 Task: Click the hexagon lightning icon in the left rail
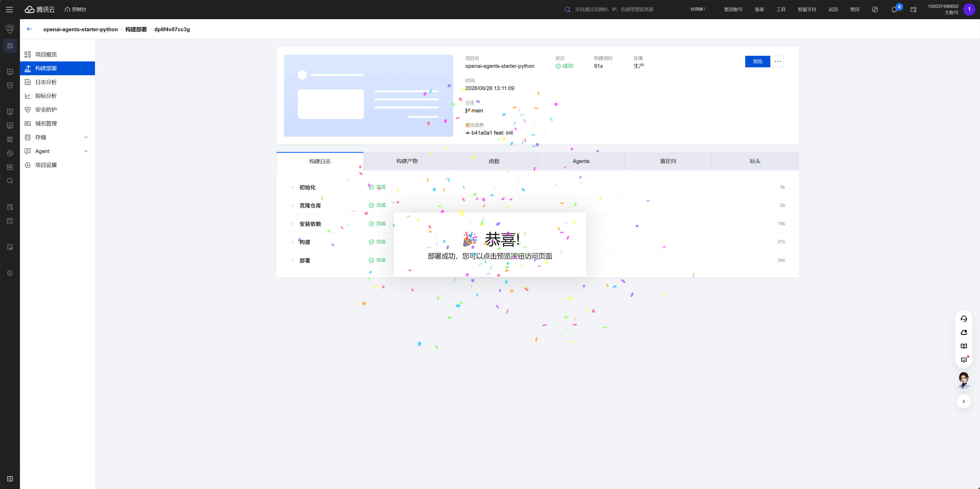10,273
